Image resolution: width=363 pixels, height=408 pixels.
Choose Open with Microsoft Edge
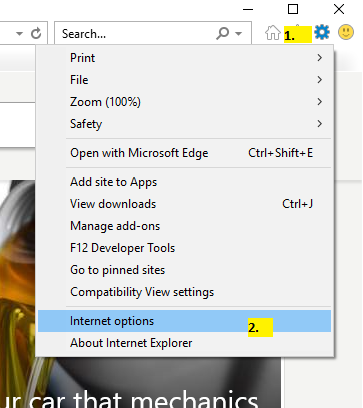click(185, 153)
